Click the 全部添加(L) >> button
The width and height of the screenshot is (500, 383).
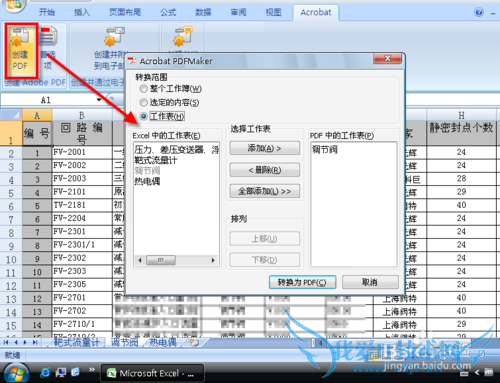point(265,191)
